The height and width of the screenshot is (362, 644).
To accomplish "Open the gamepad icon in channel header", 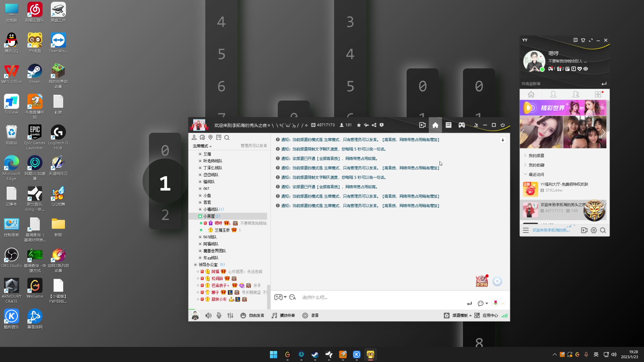I will [462, 125].
